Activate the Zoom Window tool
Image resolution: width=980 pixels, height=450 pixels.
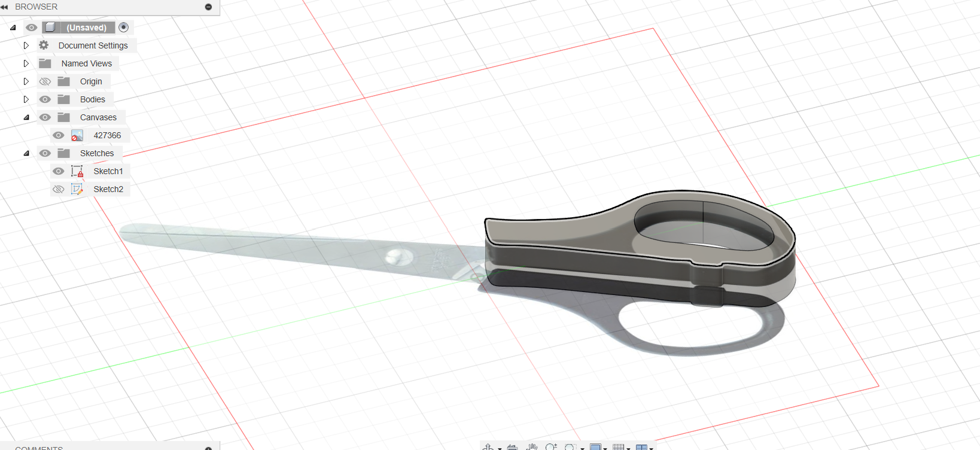pos(570,447)
